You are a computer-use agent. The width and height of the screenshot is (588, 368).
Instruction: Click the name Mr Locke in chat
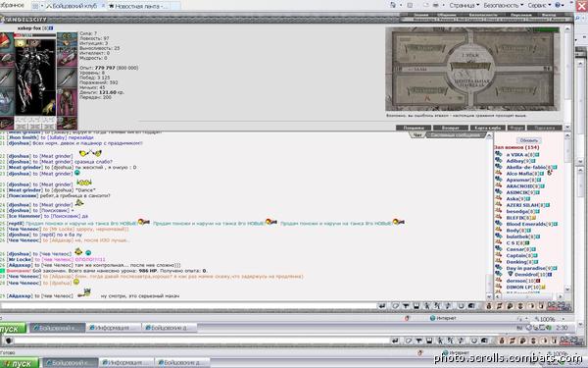click(20, 259)
